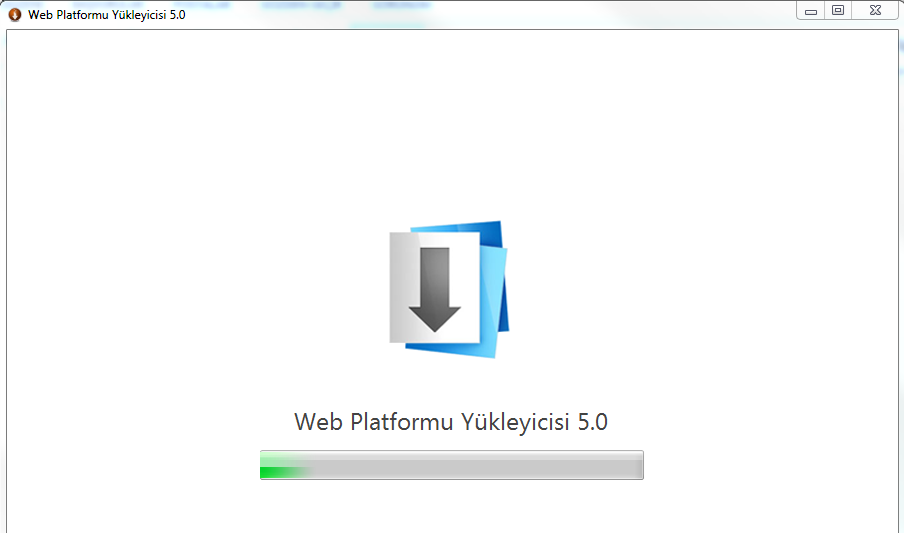Click the word "Yükleyicisi" in the large heading
The image size is (904, 533).
tap(515, 422)
